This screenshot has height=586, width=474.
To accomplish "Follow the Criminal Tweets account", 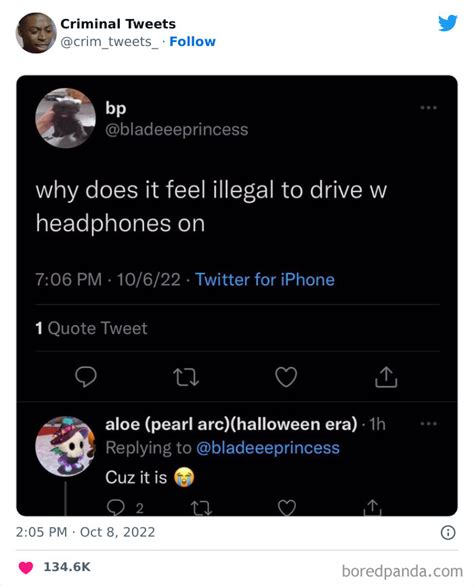I will (x=193, y=41).
